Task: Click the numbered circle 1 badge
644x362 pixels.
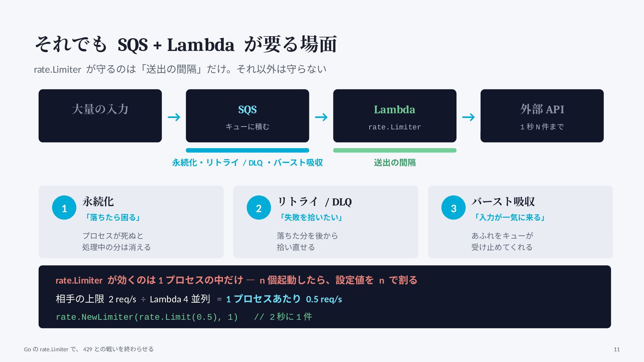Action: click(64, 208)
